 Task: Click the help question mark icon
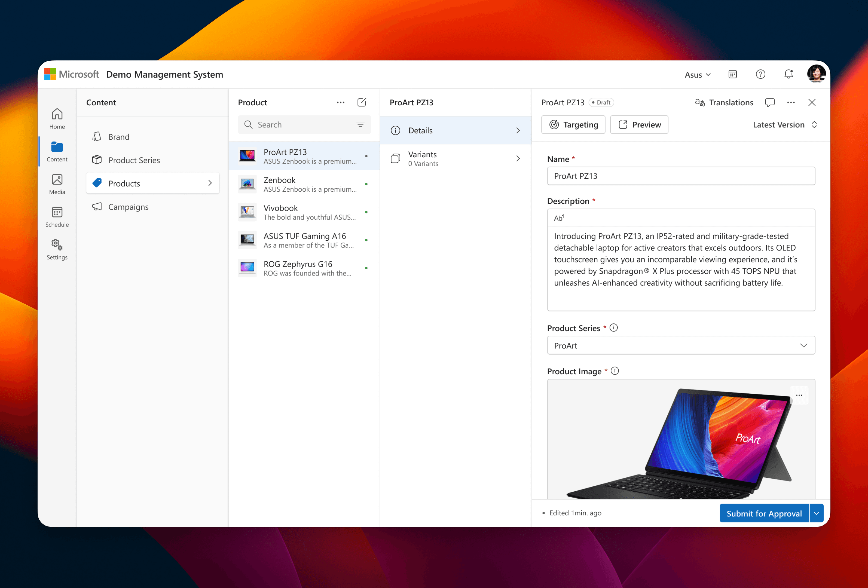pyautogui.click(x=760, y=74)
